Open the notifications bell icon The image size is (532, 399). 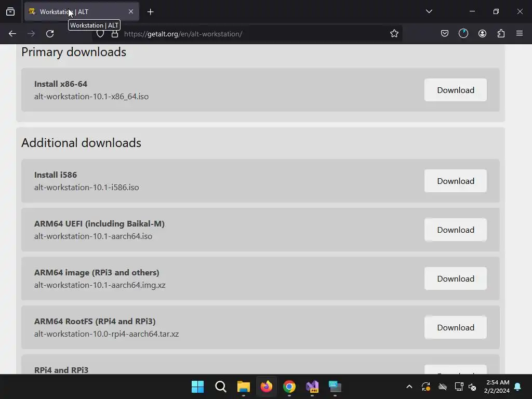517,387
